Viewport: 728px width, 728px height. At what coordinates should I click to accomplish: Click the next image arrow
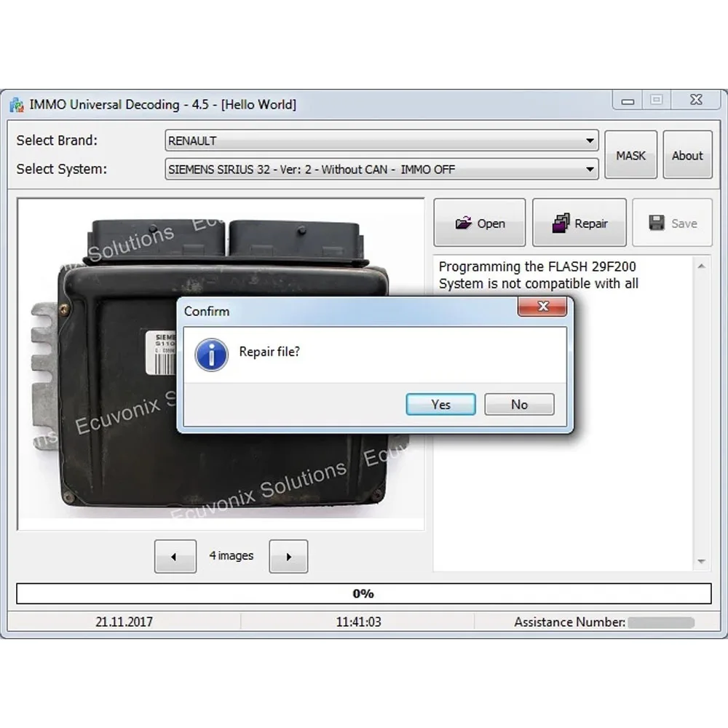288,555
